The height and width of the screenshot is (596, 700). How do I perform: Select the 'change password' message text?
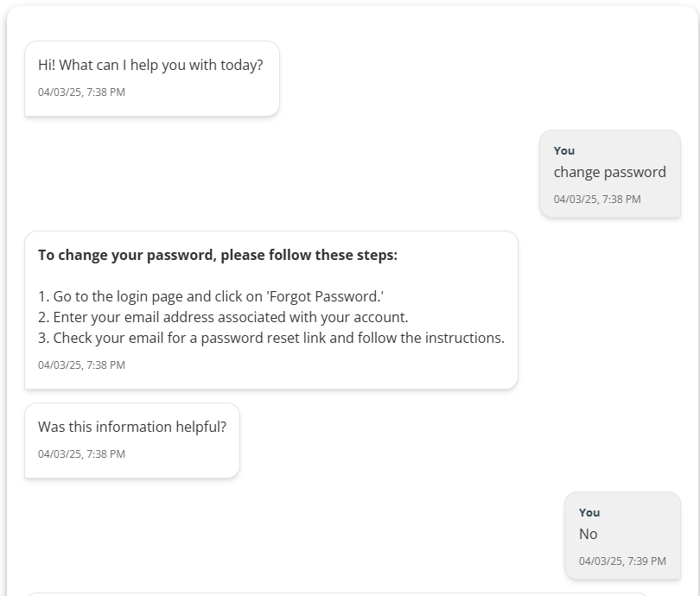pos(609,172)
